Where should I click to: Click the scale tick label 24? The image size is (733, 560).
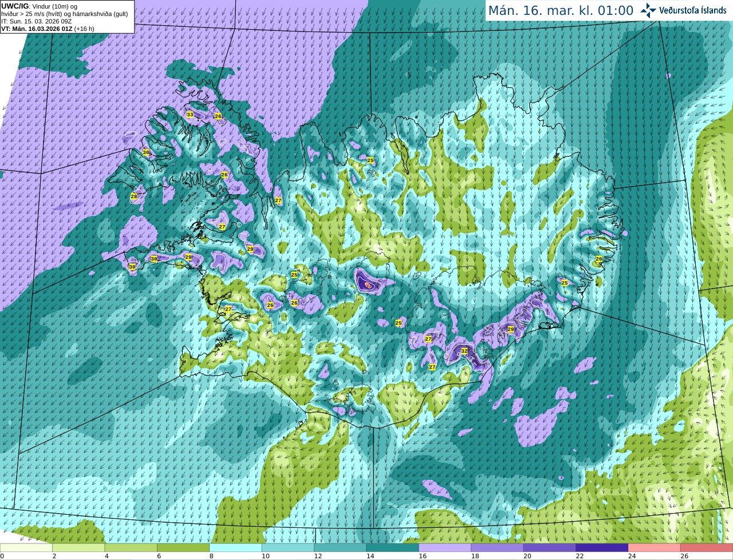(x=632, y=556)
